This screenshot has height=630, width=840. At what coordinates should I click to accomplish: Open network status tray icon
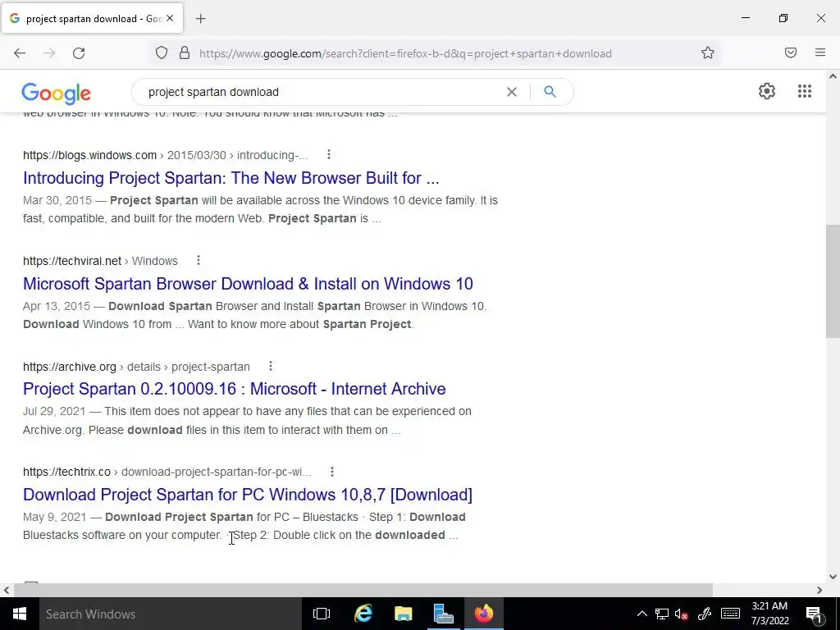pyautogui.click(x=662, y=614)
